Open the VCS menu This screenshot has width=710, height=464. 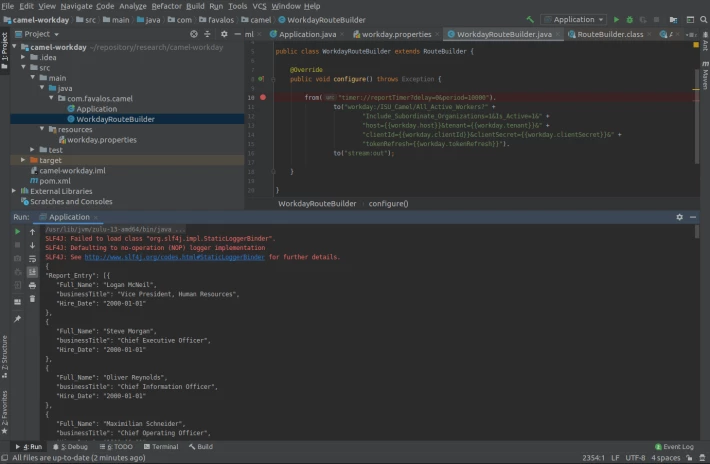[259, 6]
